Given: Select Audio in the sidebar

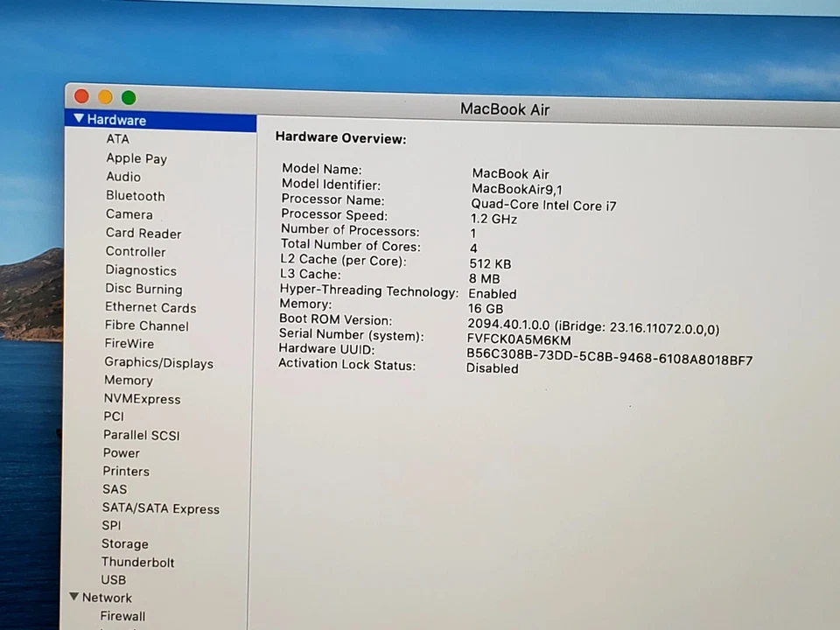Looking at the screenshot, I should 123,177.
